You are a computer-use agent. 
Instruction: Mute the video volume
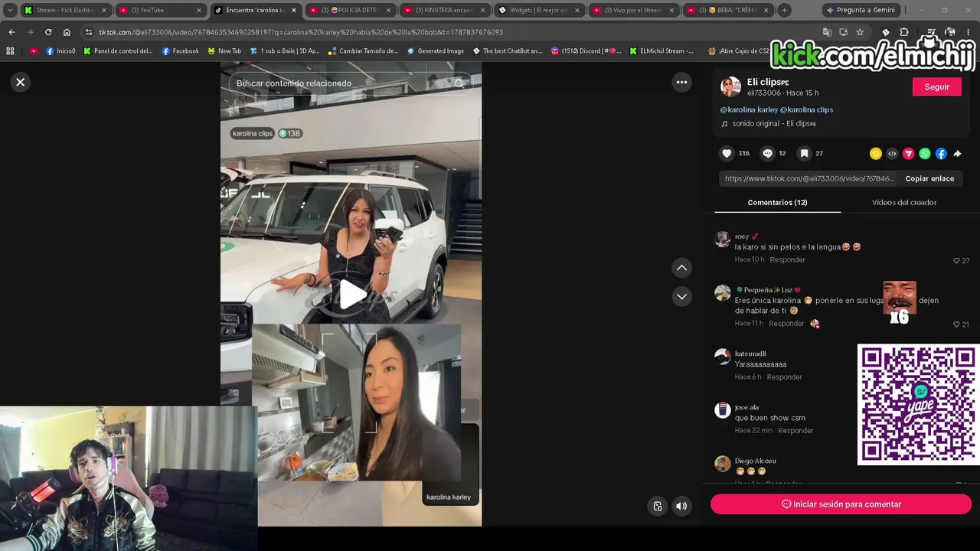click(681, 506)
